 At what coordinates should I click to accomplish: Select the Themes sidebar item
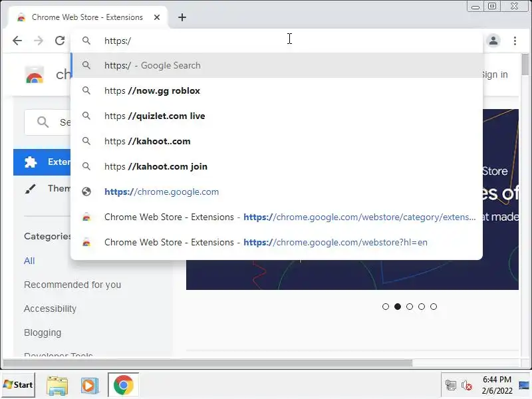42,188
